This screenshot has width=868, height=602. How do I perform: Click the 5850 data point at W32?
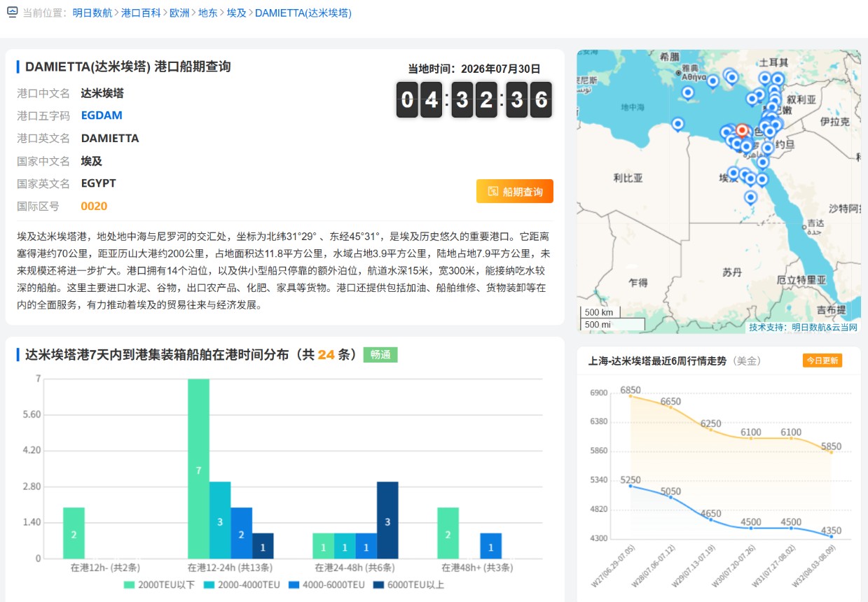tap(832, 452)
